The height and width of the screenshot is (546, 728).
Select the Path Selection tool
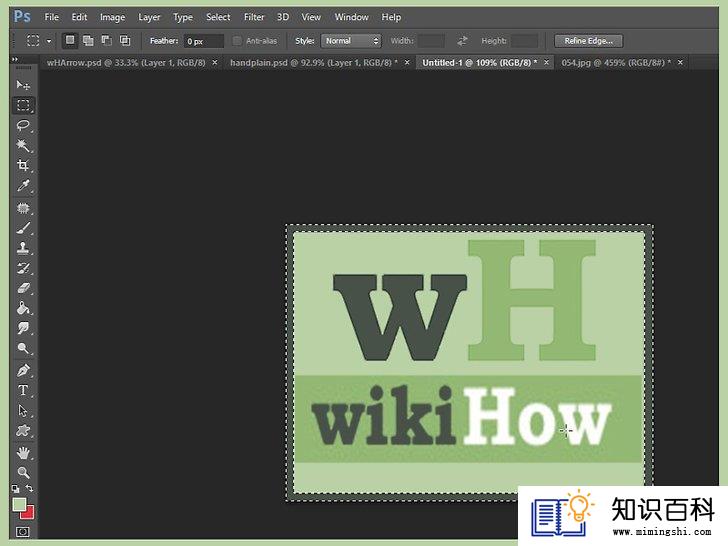pos(23,410)
